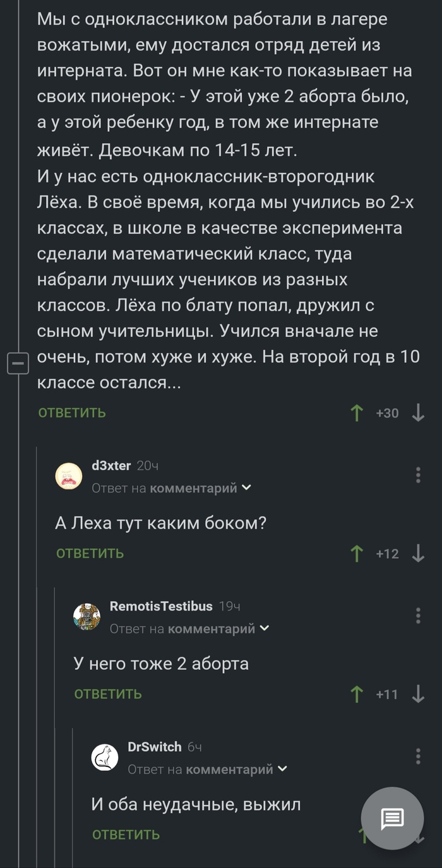Open DrSwitch's profile avatar
The width and height of the screenshot is (442, 868).
(107, 756)
